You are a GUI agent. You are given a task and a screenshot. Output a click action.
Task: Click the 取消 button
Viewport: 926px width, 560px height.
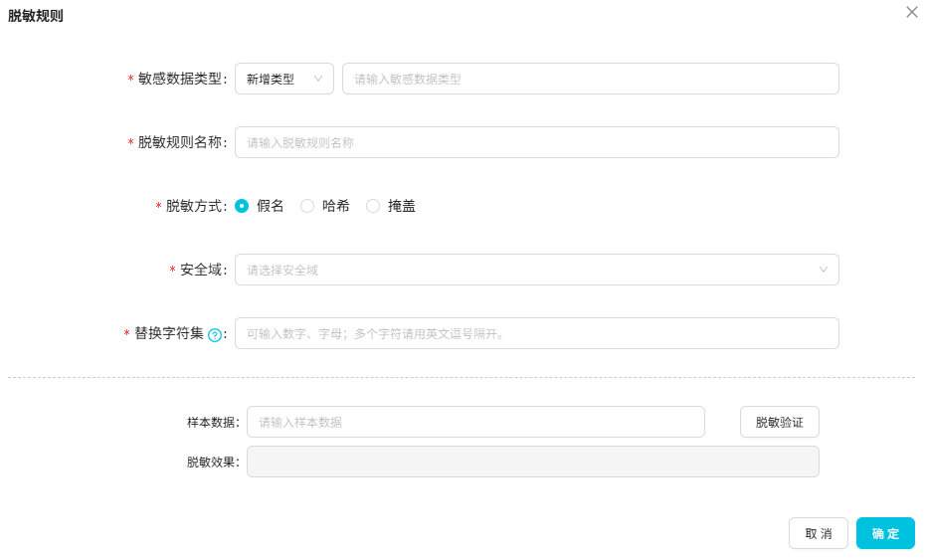click(x=819, y=533)
